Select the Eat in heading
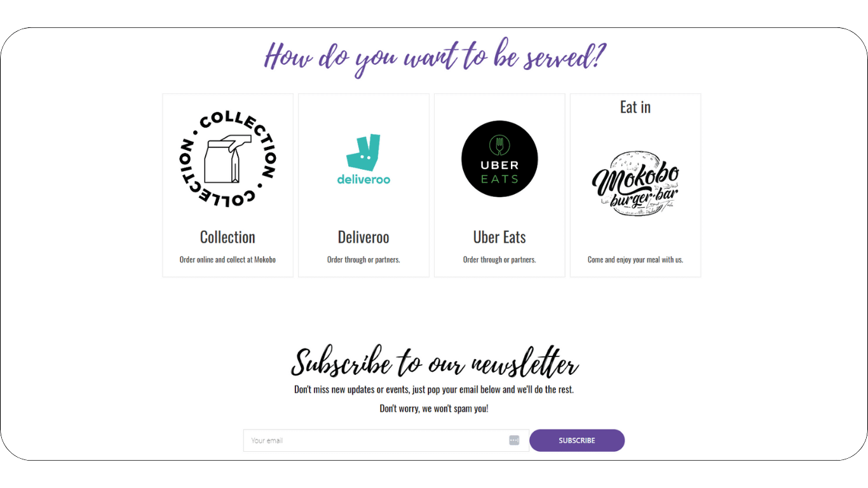This screenshot has height=488, width=868. [635, 107]
